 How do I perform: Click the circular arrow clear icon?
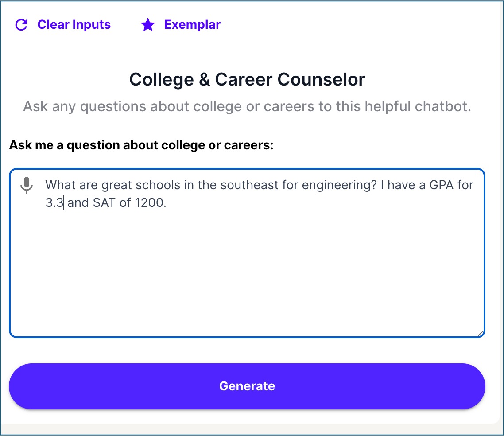[x=21, y=25]
